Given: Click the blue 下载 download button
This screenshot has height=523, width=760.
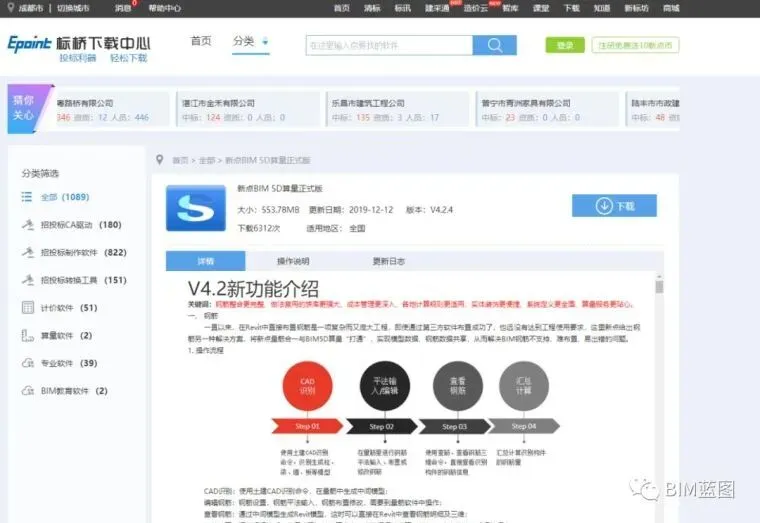Looking at the screenshot, I should point(614,206).
